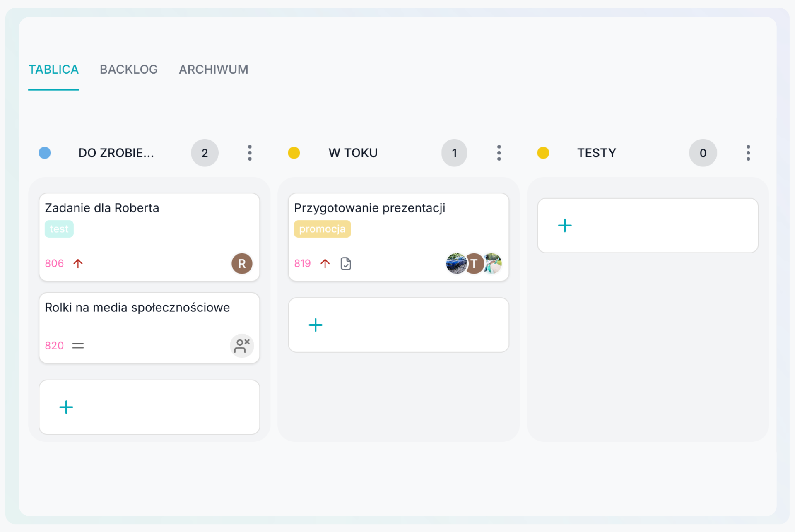Click checklist document icon on task 819
Image resolution: width=795 pixels, height=532 pixels.
(x=346, y=263)
